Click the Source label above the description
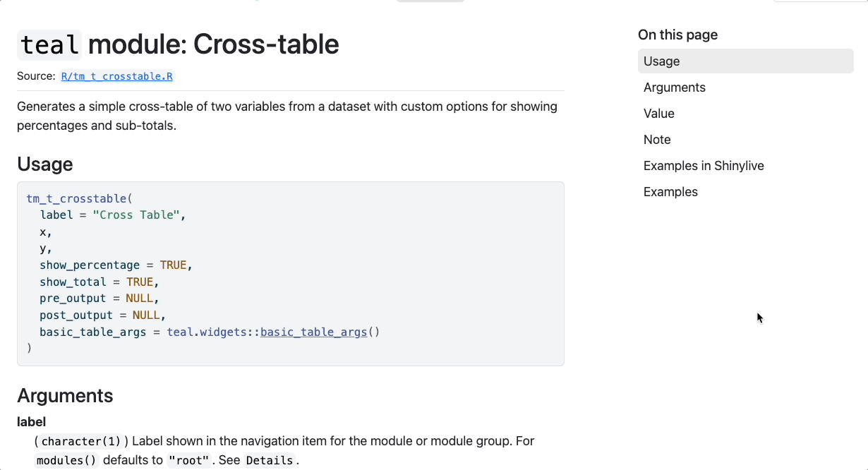This screenshot has width=868, height=470. (x=34, y=76)
